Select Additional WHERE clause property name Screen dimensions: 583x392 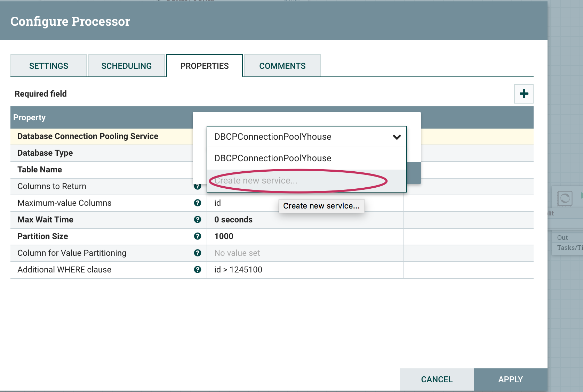pos(64,270)
